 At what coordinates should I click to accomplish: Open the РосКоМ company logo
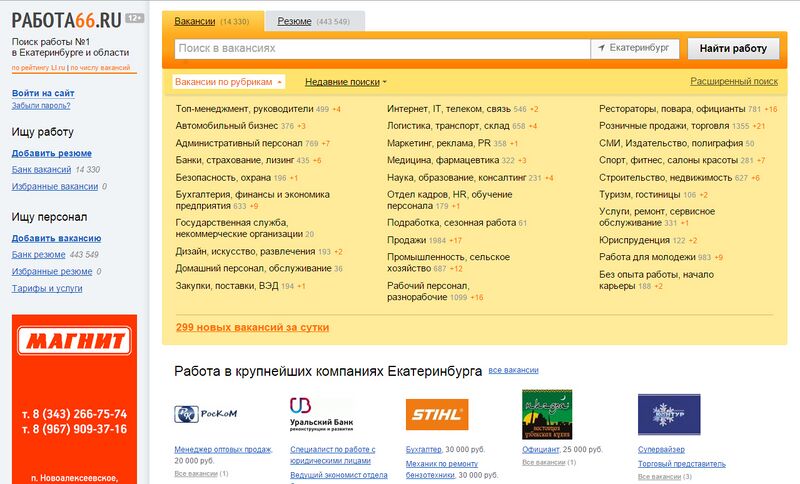click(x=205, y=414)
